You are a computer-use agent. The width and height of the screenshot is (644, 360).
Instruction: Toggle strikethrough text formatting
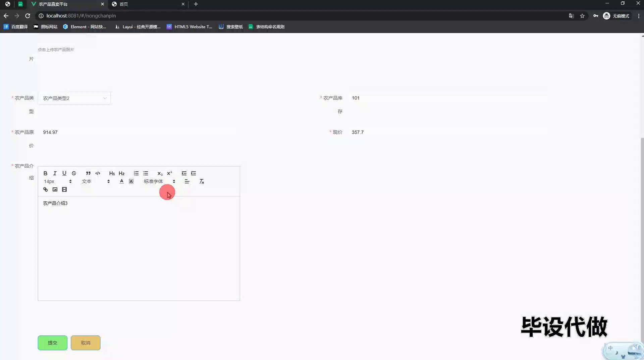74,173
